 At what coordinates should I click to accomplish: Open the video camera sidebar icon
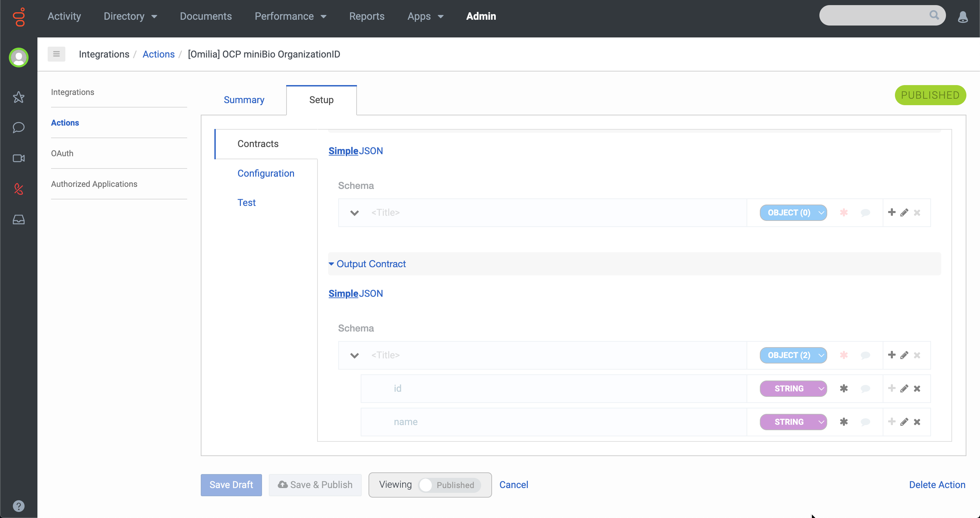click(x=19, y=158)
